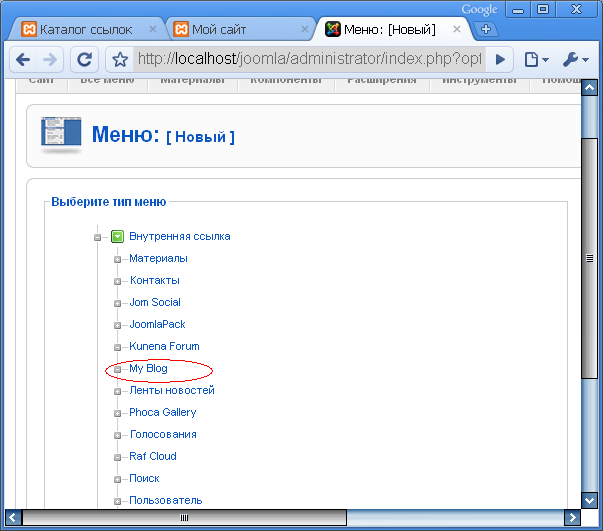Expand the Контакты node
The height and width of the screenshot is (531, 603).
(117, 281)
